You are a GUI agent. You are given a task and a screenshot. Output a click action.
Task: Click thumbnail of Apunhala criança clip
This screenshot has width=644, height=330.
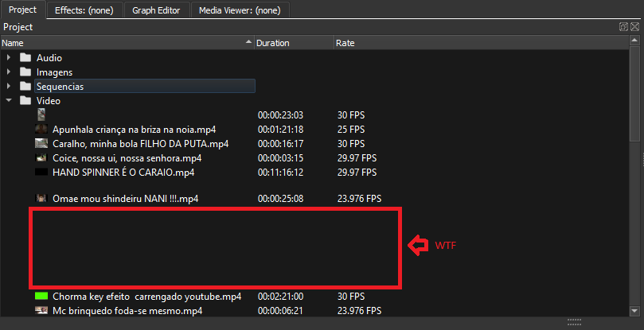pos(41,130)
